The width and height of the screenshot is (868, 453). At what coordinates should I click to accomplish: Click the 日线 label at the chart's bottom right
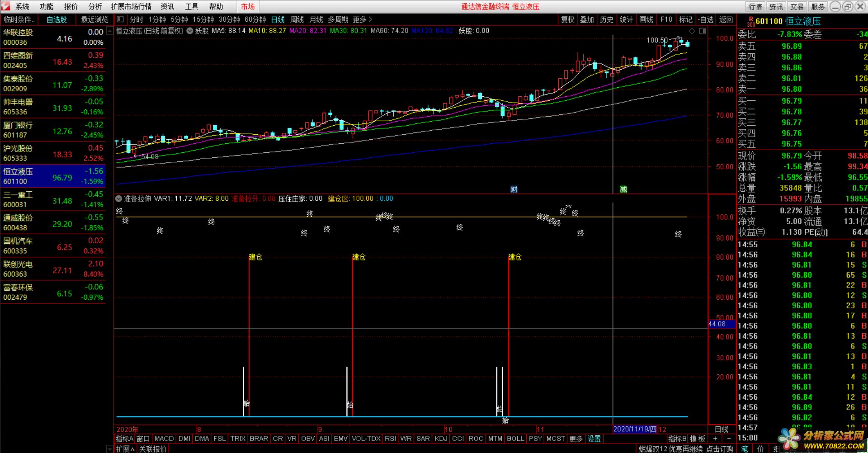pos(722,429)
